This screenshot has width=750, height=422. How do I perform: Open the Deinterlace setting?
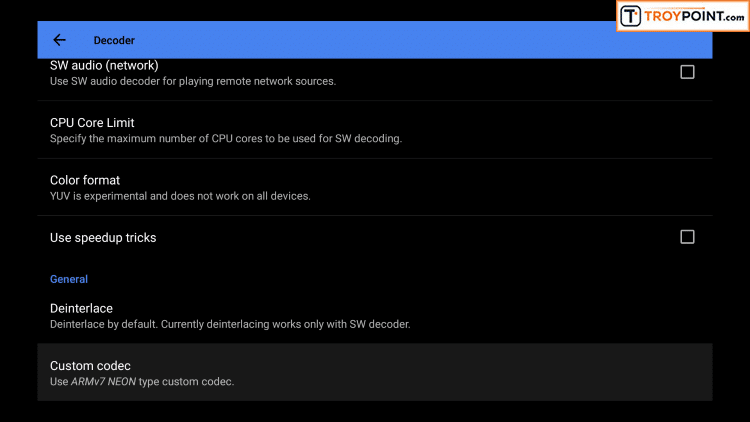click(81, 308)
